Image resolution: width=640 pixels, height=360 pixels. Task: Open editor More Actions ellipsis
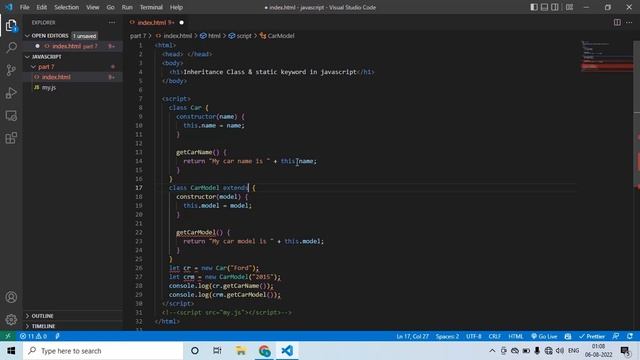tap(629, 22)
